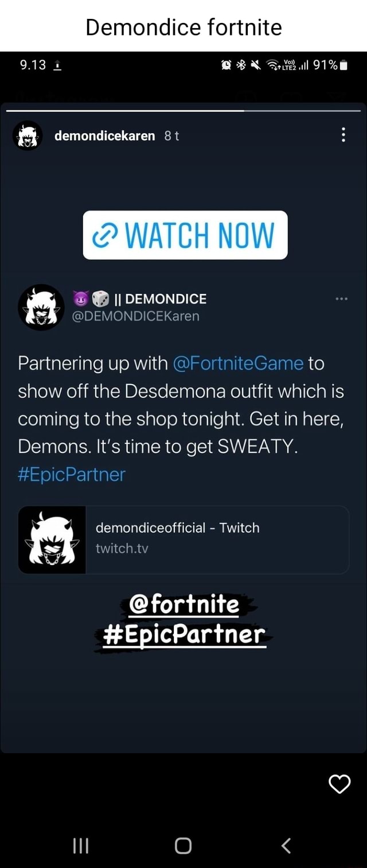Open the demondiceofficial Twitch link card
The image size is (367, 868).
[x=217, y=540]
